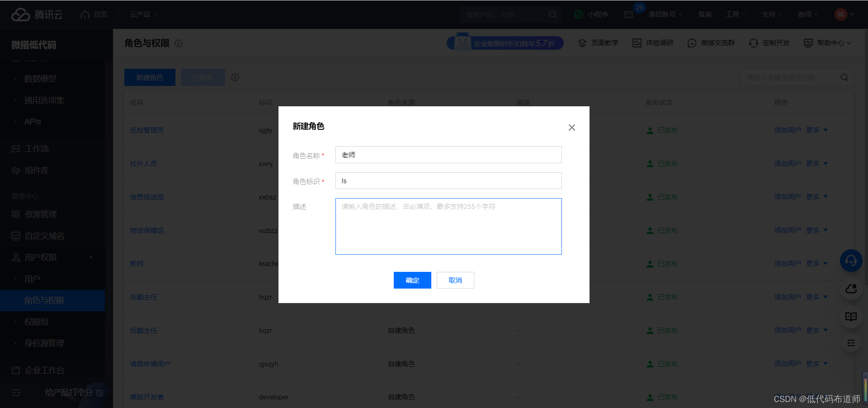
Task: Confirm with the 确定 button
Action: pos(412,280)
